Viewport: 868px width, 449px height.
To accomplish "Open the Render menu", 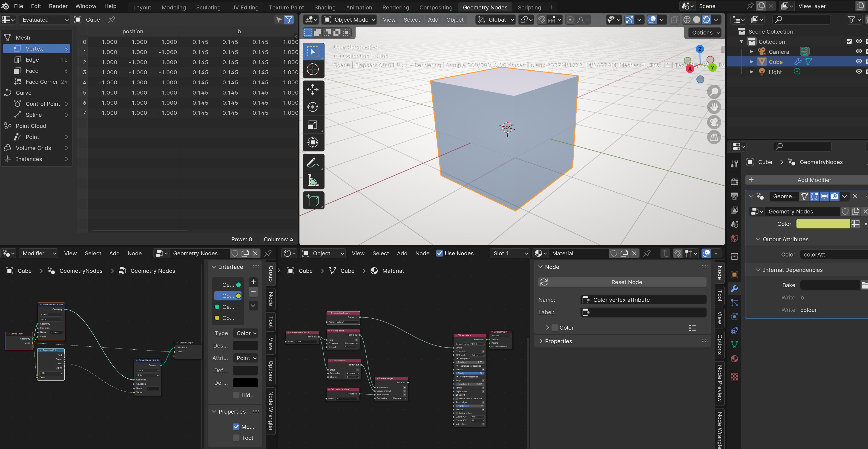I will [58, 6].
